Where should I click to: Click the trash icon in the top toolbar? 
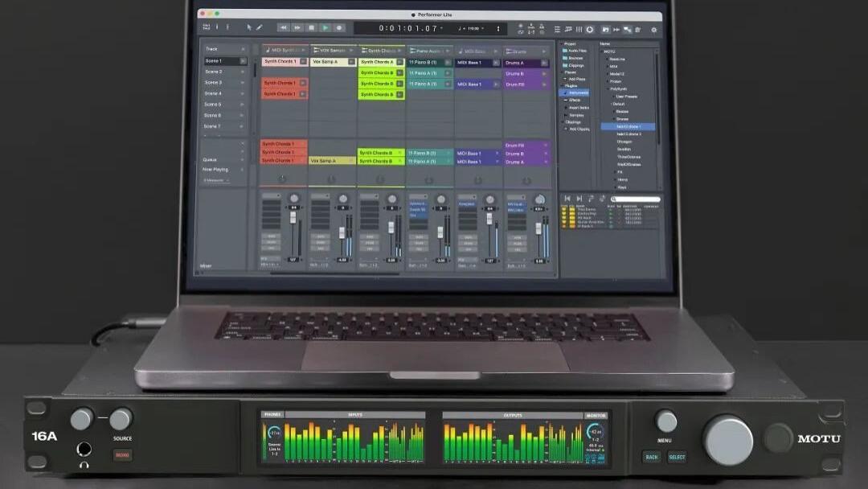(x=637, y=29)
